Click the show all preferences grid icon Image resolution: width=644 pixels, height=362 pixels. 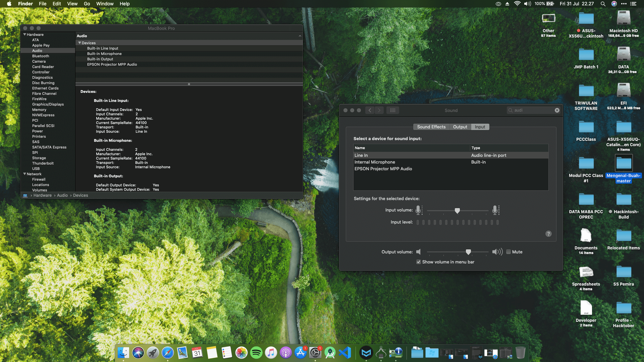[393, 110]
